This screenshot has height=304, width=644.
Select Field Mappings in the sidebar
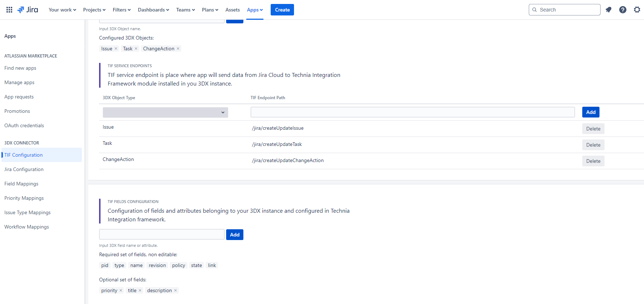(21, 184)
